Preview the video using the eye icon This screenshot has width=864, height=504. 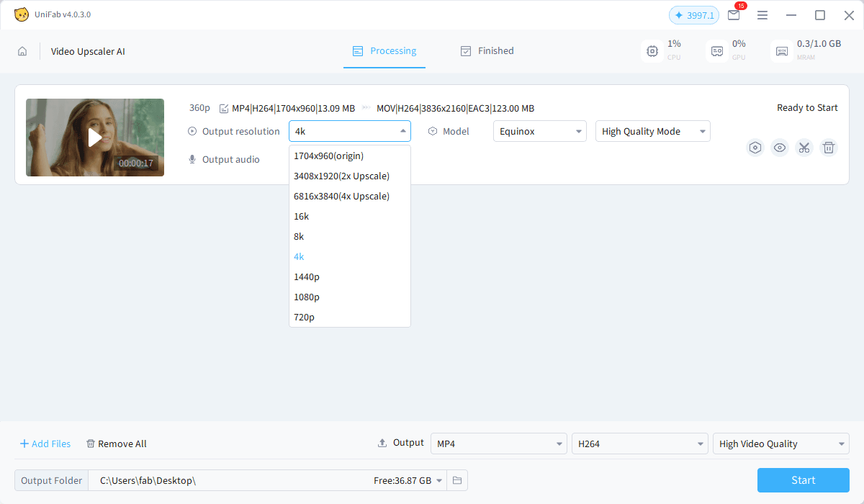tap(780, 148)
